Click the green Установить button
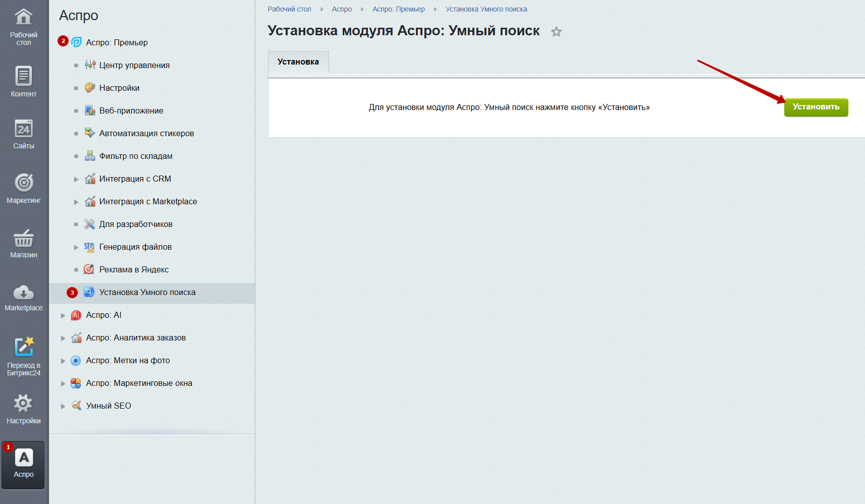The image size is (865, 504). coord(816,107)
